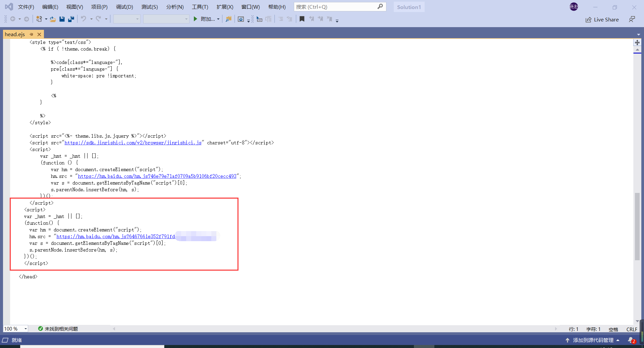This screenshot has height=348, width=644.
Task: Click the increase indent icon
Action: [x=289, y=19]
